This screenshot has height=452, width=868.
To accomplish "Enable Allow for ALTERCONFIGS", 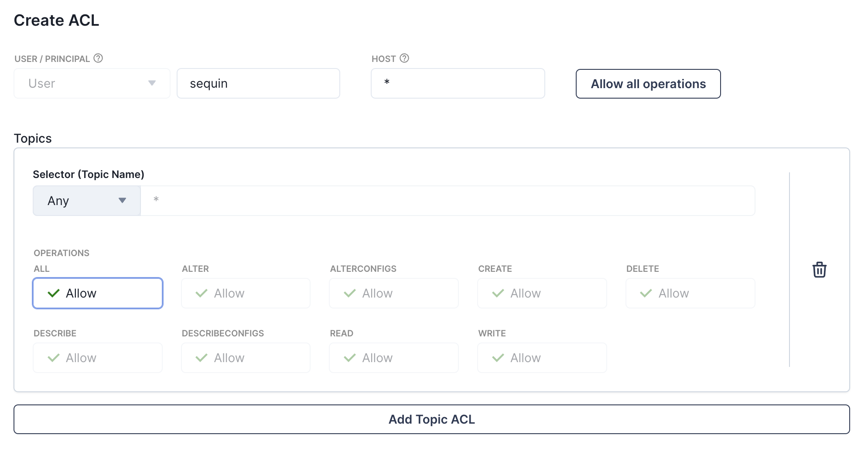I will [x=393, y=293].
